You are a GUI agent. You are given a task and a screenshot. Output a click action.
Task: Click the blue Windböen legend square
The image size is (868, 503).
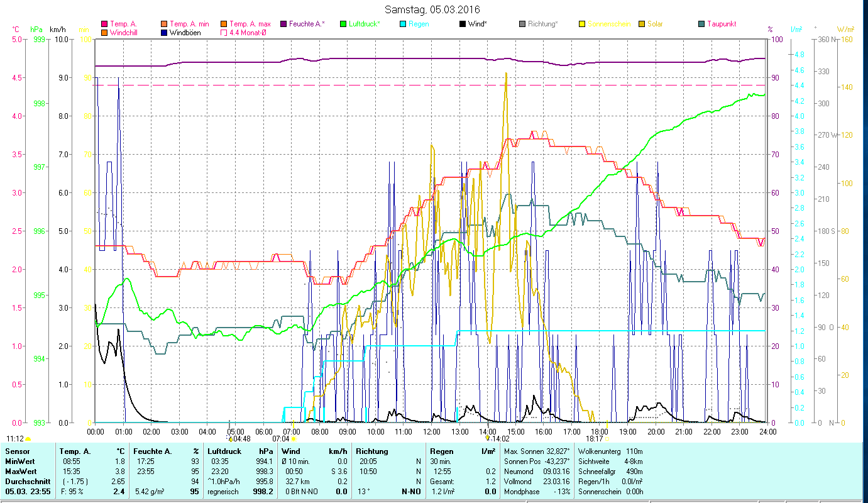[x=165, y=33]
